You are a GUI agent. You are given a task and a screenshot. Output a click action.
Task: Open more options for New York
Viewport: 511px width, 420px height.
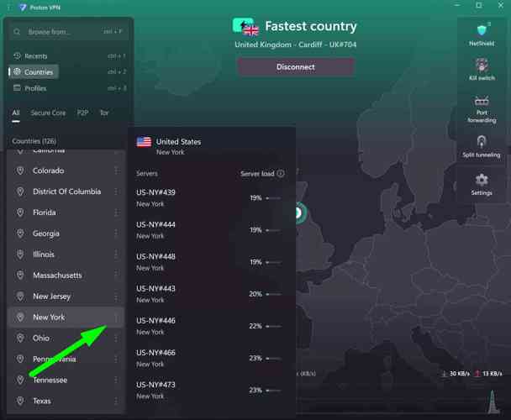point(116,317)
